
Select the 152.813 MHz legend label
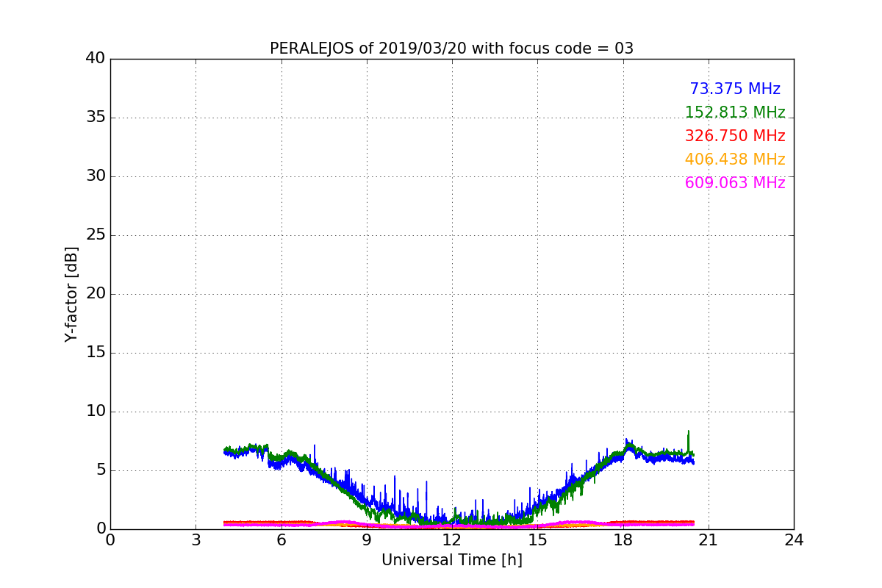coord(735,112)
